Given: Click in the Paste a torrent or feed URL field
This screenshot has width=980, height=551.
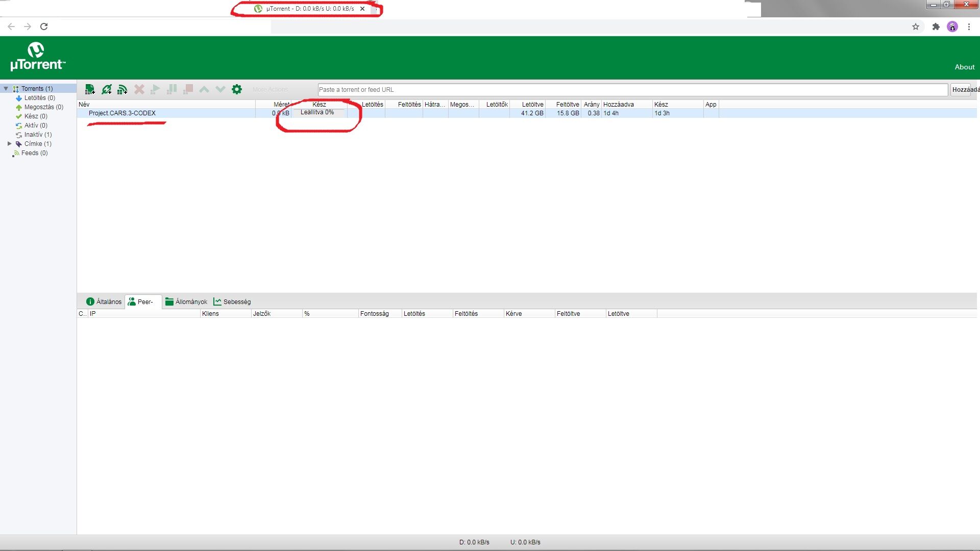Looking at the screenshot, I should point(632,90).
